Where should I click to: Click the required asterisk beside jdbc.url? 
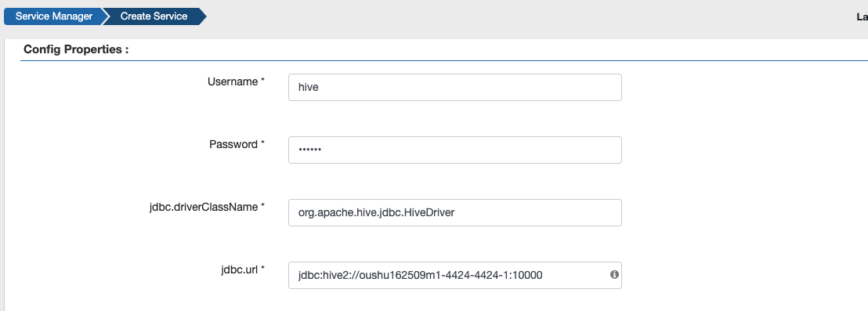(262, 269)
